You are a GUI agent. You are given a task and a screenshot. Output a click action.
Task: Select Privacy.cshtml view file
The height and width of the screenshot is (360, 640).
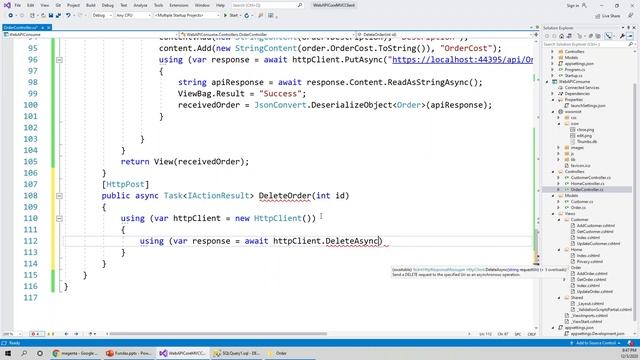[x=589, y=262]
